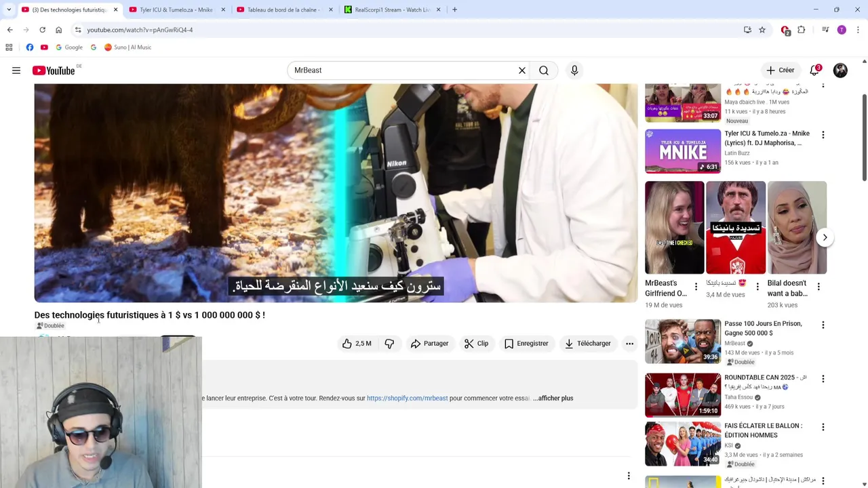Download the video with Télécharger
Viewport: 868px width, 488px height.
coord(588,344)
